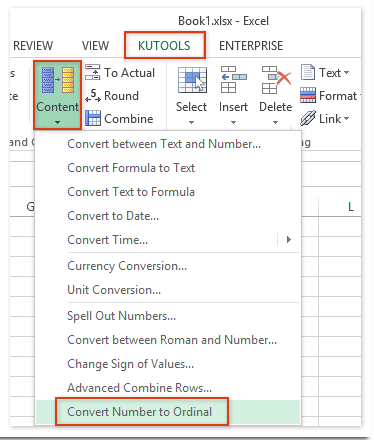Click the Format tools icon
374x440 pixels.
(308, 95)
